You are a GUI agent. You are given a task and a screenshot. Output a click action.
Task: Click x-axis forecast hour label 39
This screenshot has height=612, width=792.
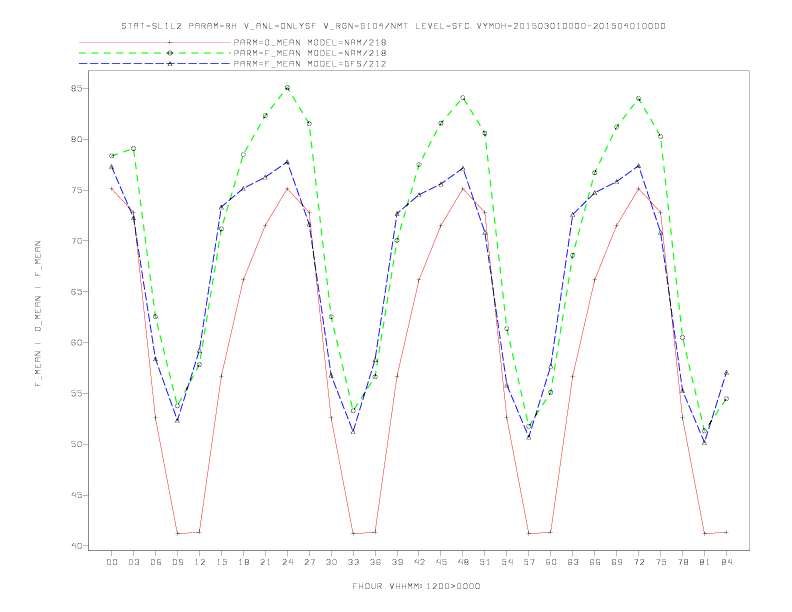point(397,562)
